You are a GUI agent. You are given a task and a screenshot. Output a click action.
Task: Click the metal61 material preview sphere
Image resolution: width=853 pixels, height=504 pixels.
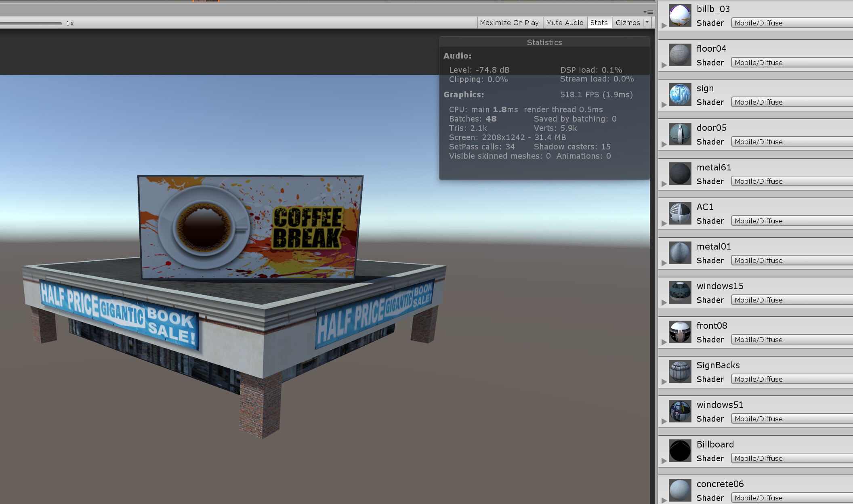click(x=679, y=174)
